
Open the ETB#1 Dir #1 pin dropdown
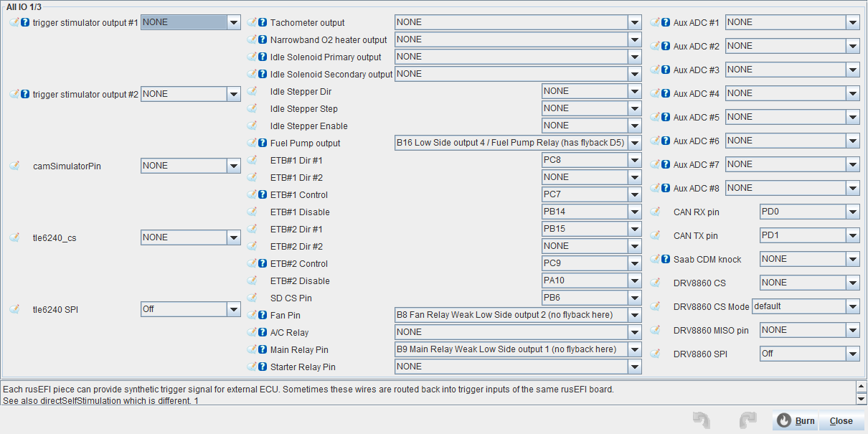coord(634,160)
